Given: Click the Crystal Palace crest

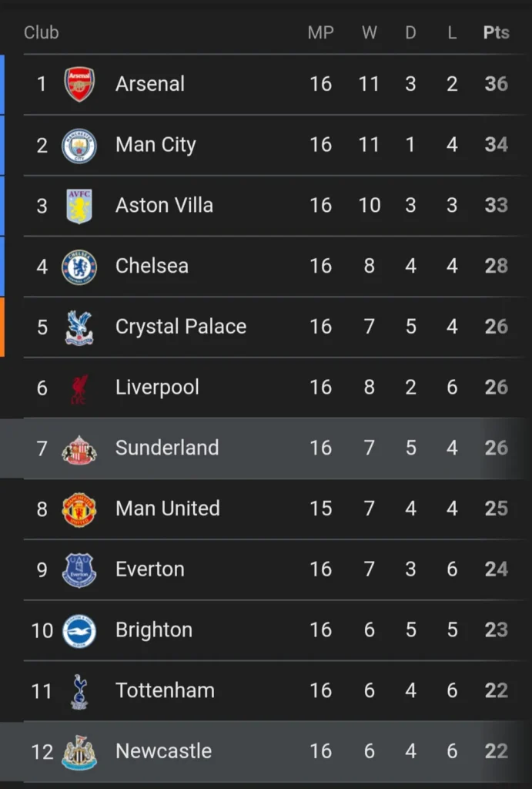Looking at the screenshot, I should coord(79,327).
